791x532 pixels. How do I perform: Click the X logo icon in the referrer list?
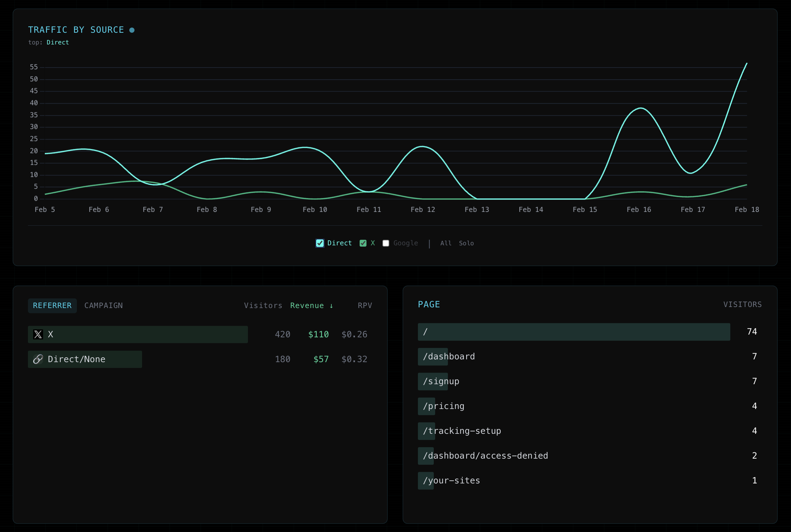pos(38,334)
